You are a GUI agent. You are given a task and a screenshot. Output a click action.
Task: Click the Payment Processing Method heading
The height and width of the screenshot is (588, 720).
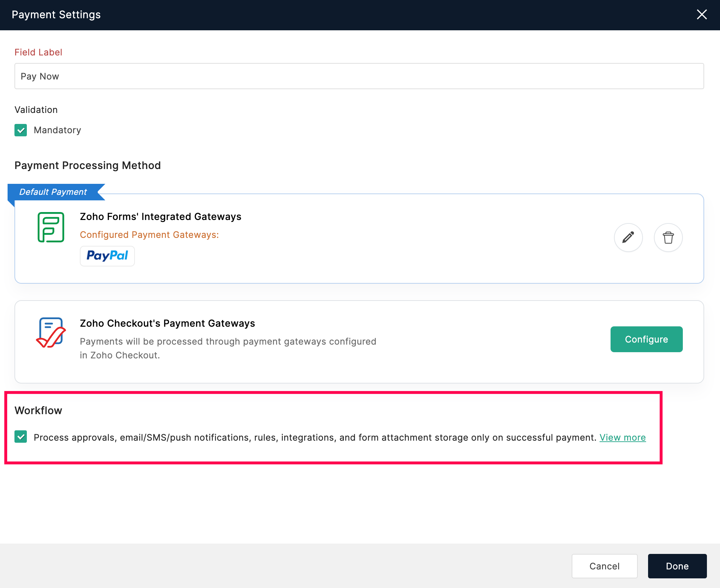coord(87,165)
